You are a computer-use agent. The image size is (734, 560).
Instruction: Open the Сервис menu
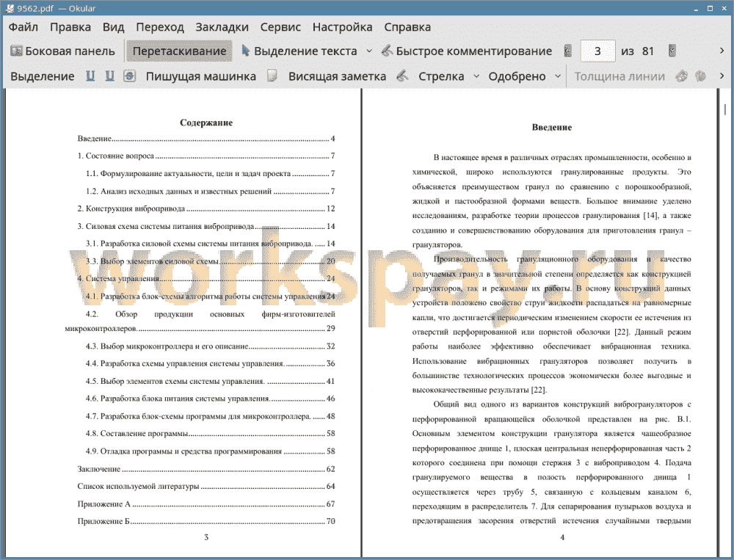point(280,27)
